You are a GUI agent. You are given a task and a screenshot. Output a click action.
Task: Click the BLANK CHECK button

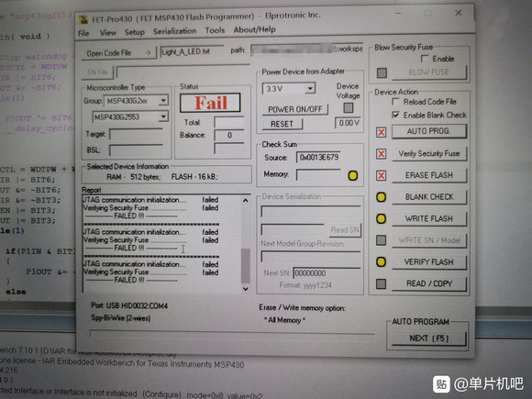click(x=429, y=197)
